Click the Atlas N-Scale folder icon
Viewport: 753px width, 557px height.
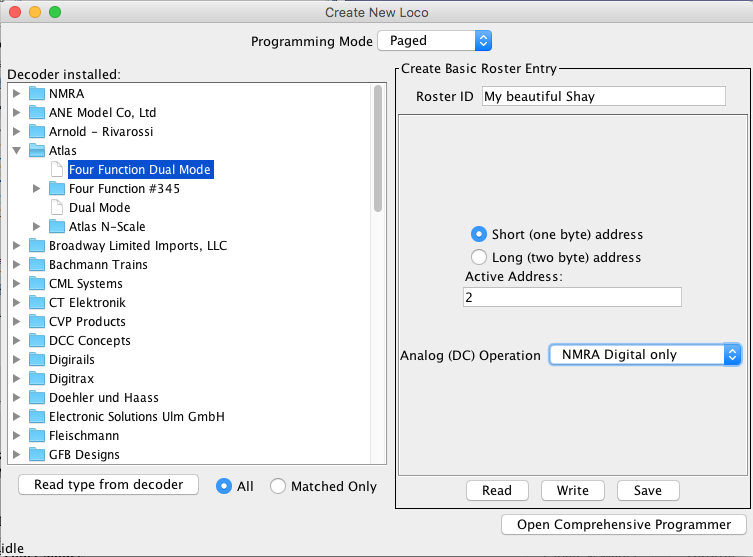coord(57,227)
